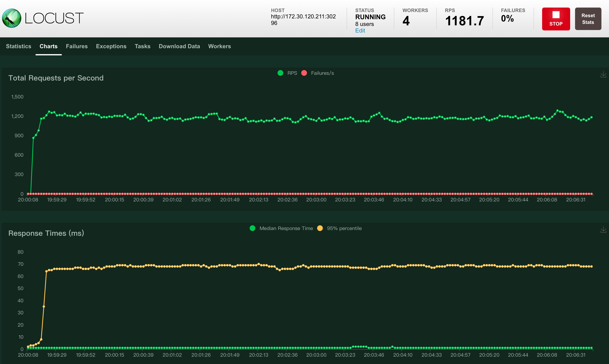
Task: Open the Statistics tab
Action: [x=19, y=46]
